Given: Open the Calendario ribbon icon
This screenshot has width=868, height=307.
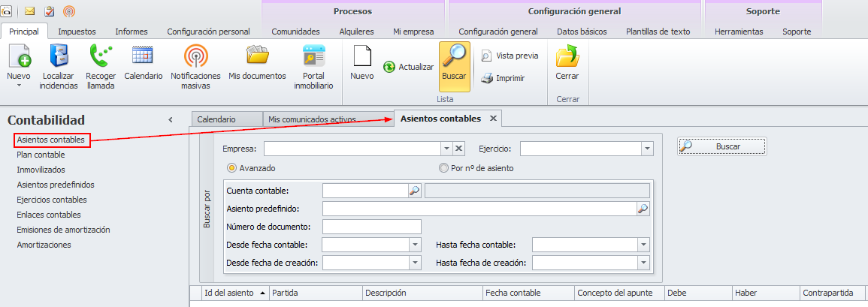Looking at the screenshot, I should click(x=143, y=56).
